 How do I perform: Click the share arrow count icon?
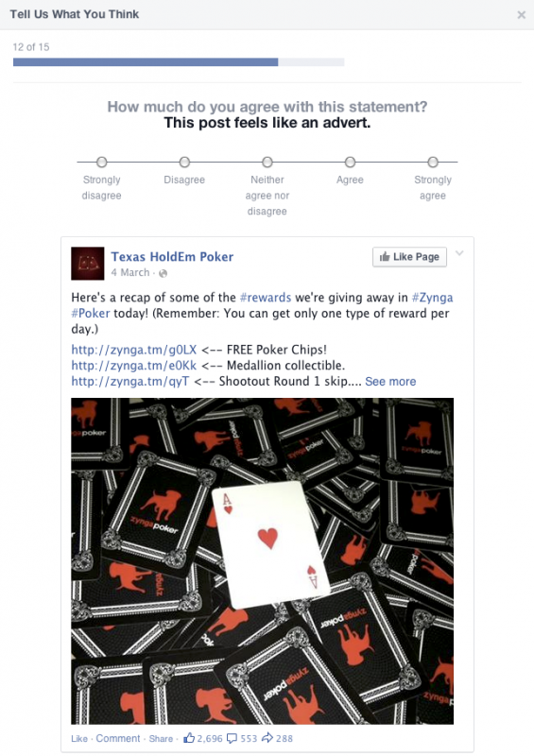267,738
